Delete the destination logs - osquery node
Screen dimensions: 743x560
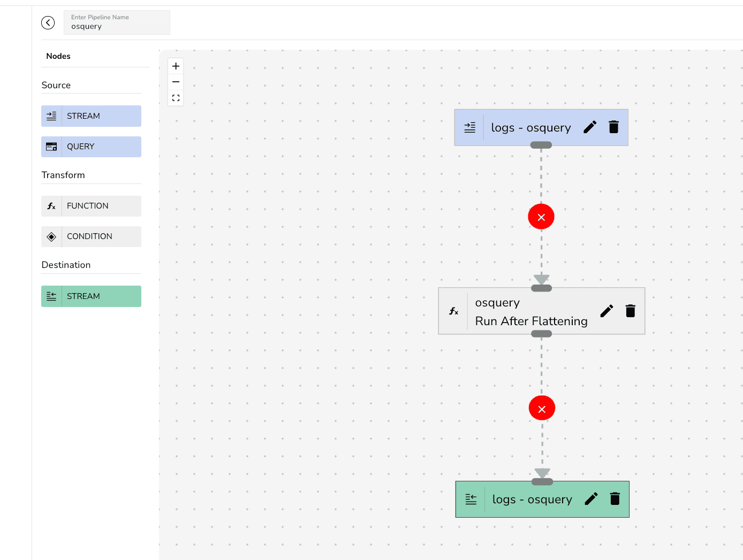click(615, 499)
